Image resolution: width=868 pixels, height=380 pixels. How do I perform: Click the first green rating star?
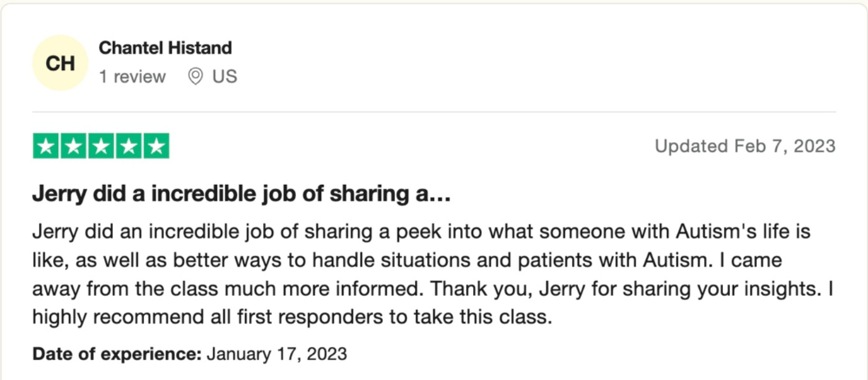click(46, 146)
